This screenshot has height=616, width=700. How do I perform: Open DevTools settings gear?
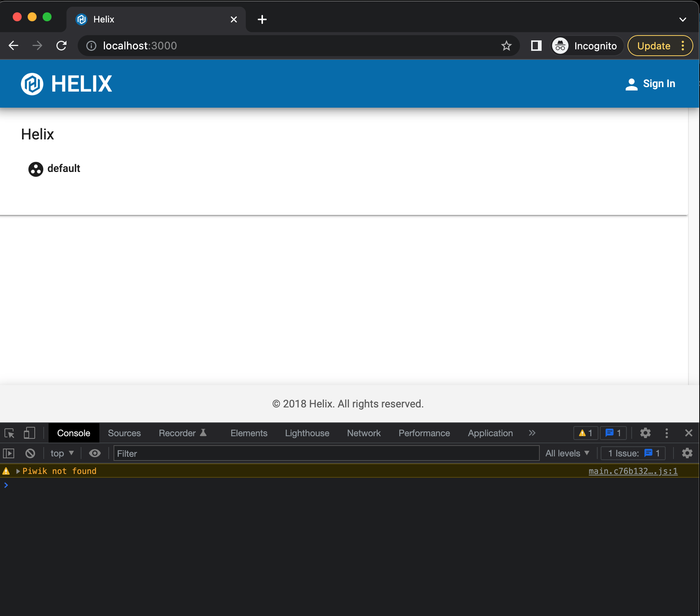pyautogui.click(x=645, y=433)
